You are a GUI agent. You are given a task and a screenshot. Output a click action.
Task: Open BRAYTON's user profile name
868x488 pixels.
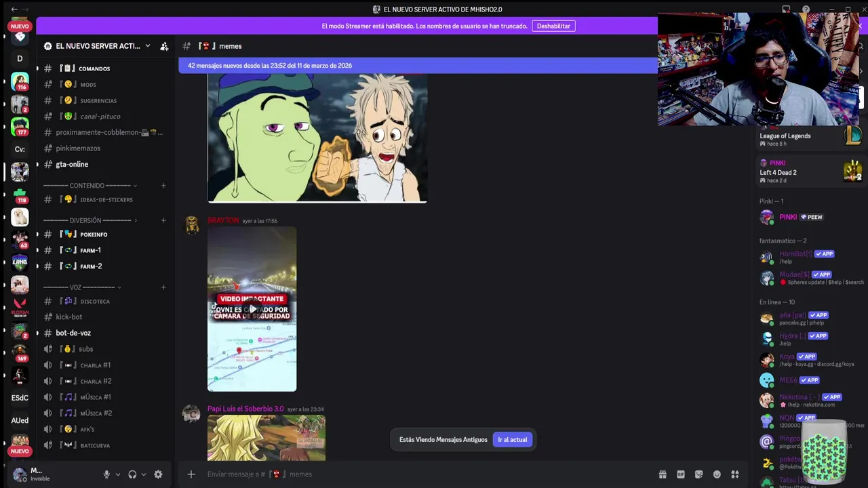click(223, 220)
